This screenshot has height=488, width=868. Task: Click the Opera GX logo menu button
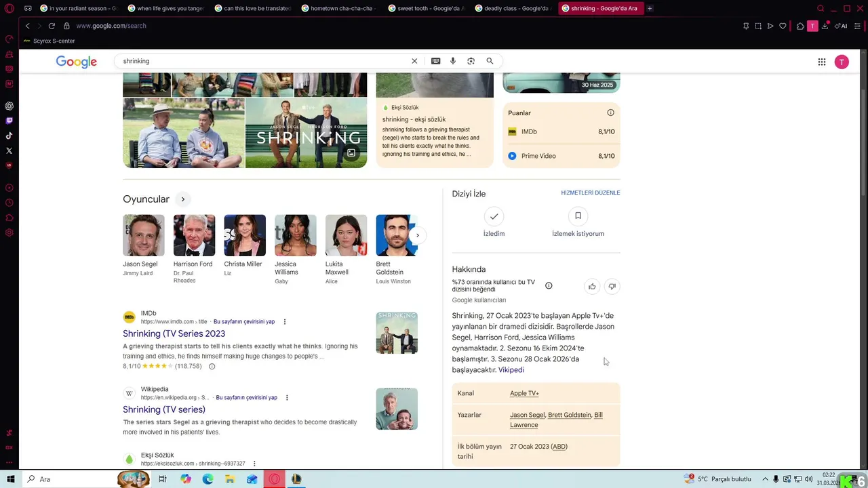(x=9, y=9)
